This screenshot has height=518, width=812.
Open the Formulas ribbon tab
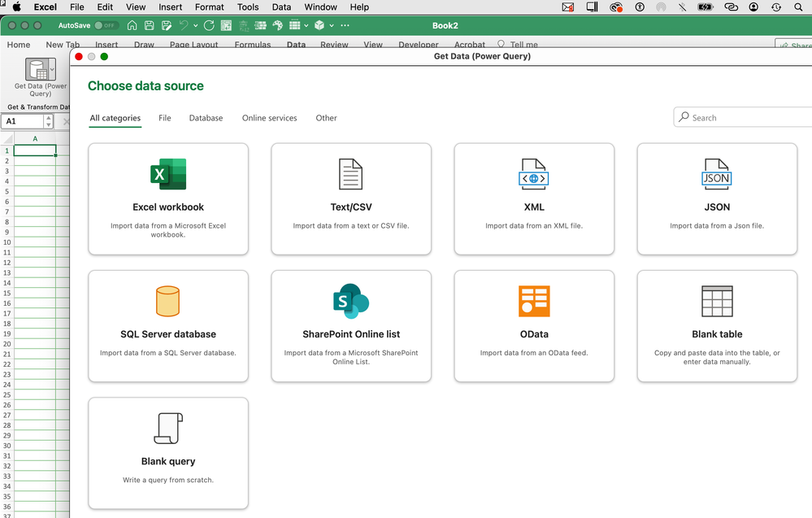click(253, 45)
